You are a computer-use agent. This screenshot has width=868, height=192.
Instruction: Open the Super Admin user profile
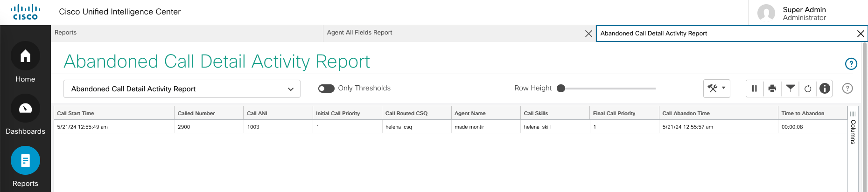tap(804, 13)
